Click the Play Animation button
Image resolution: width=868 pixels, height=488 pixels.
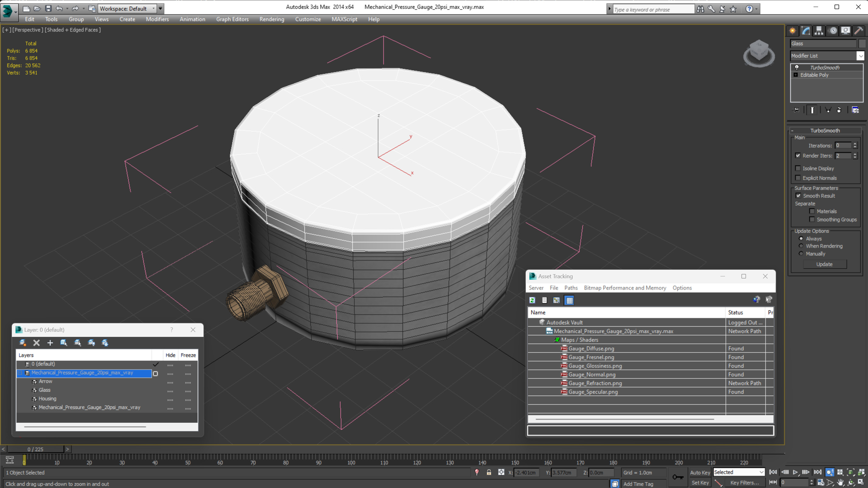click(x=795, y=472)
